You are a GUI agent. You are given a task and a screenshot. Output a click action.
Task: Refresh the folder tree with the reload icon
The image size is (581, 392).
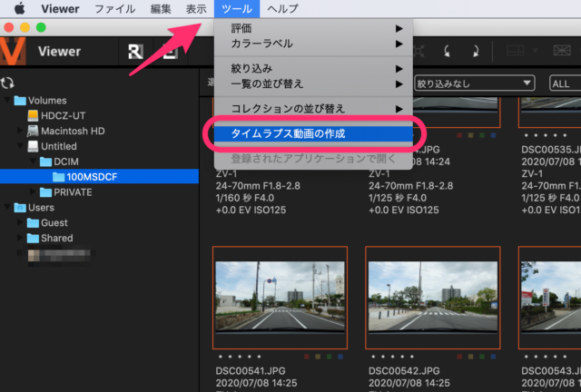pos(7,83)
